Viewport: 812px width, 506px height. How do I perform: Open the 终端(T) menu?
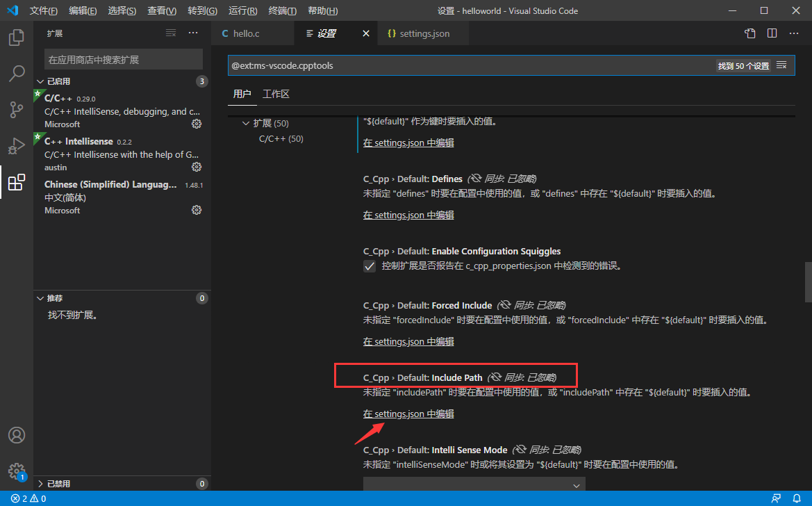tap(282, 11)
